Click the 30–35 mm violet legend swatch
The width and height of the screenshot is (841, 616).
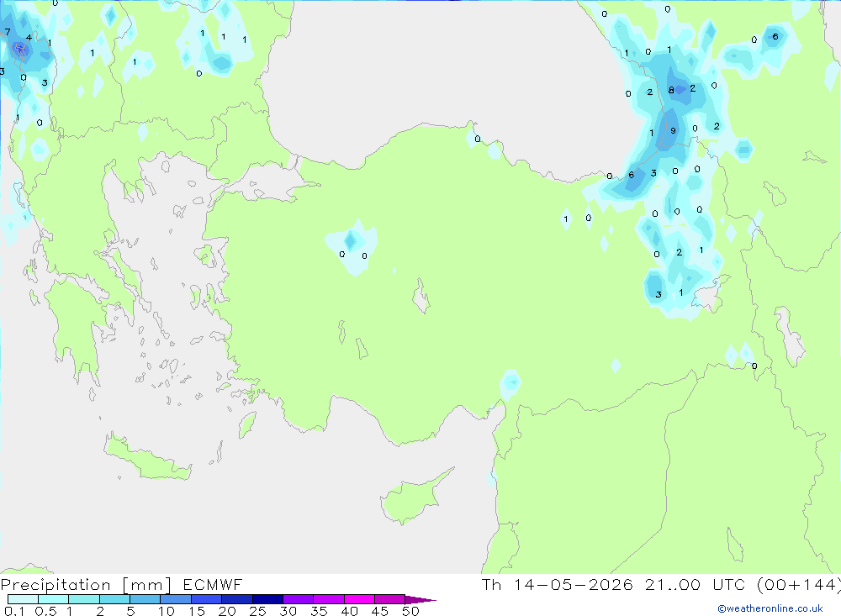(299, 599)
